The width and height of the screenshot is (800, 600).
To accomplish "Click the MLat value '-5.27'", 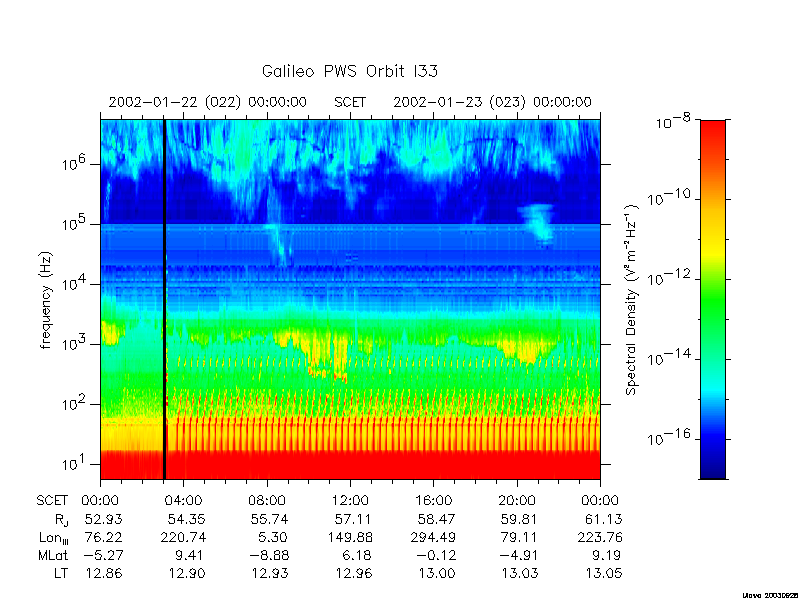I will (103, 555).
